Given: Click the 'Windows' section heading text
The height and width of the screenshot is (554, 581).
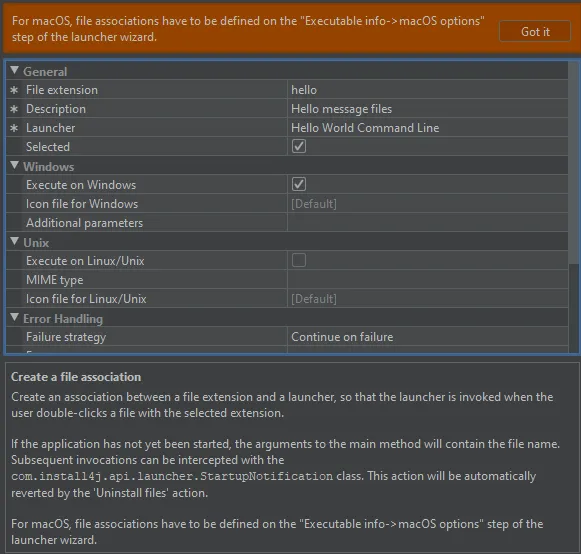Looking at the screenshot, I should [x=49, y=166].
